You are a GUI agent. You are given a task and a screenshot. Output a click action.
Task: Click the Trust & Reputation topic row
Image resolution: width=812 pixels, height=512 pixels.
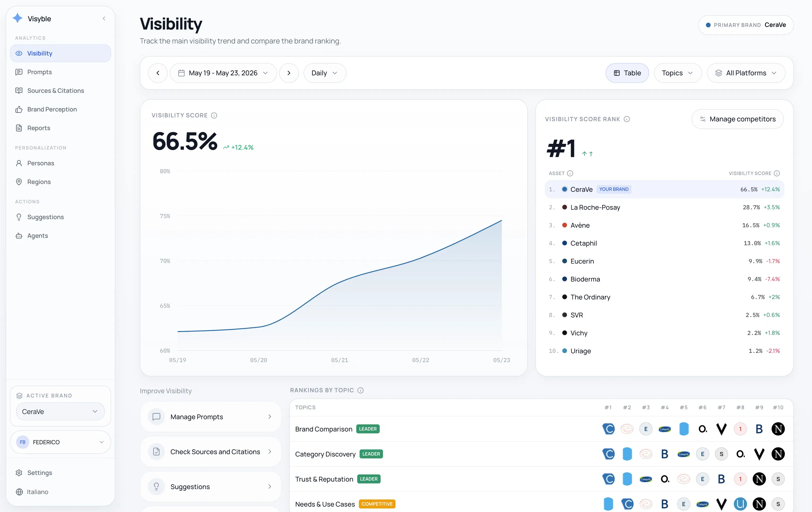point(541,479)
